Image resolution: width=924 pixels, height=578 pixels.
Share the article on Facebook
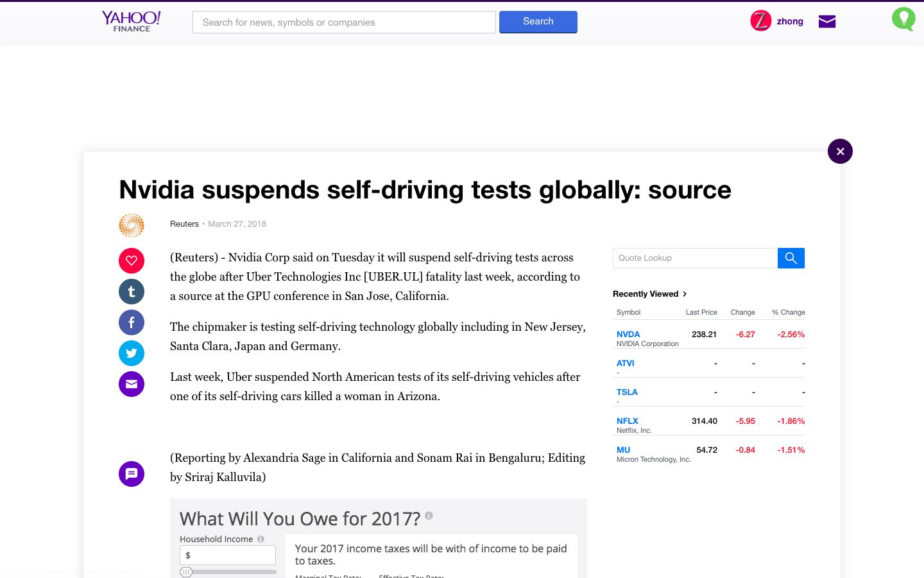pos(132,322)
